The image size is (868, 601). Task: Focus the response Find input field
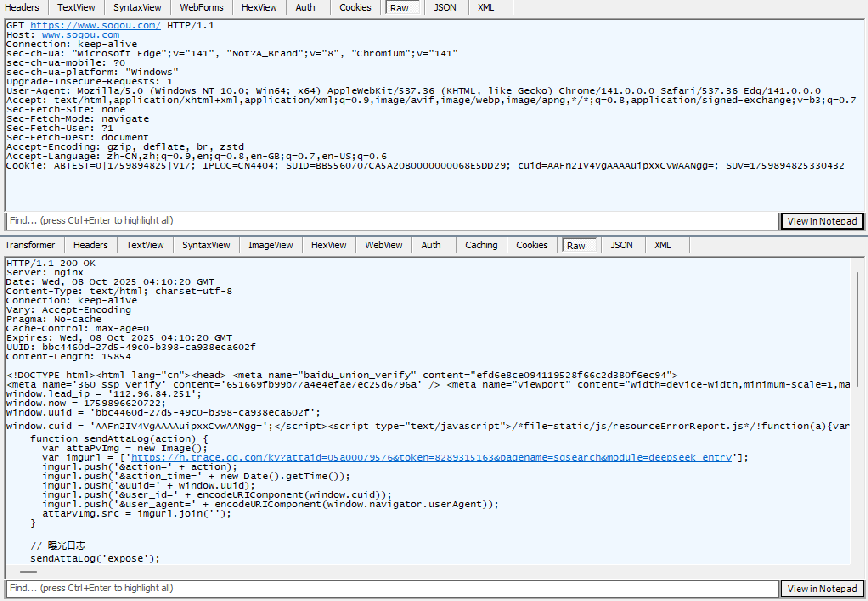pyautogui.click(x=392, y=588)
